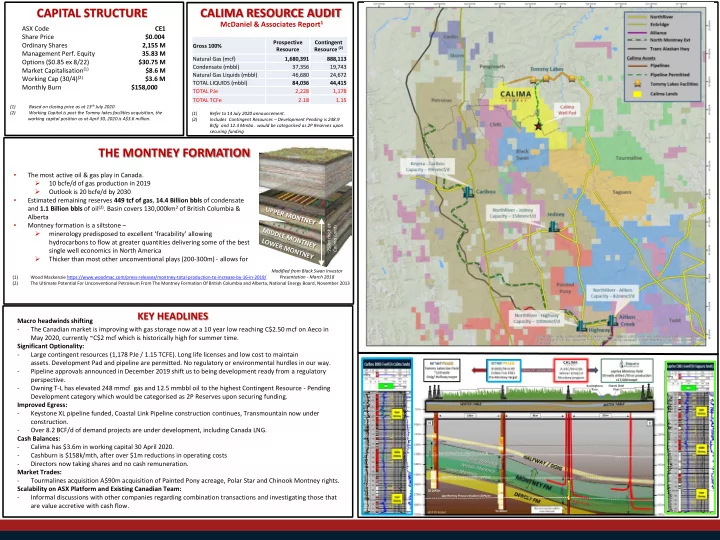Click the NorthRiver - Jedney capacity callout
This screenshot has height=540, width=720.
(x=512, y=213)
